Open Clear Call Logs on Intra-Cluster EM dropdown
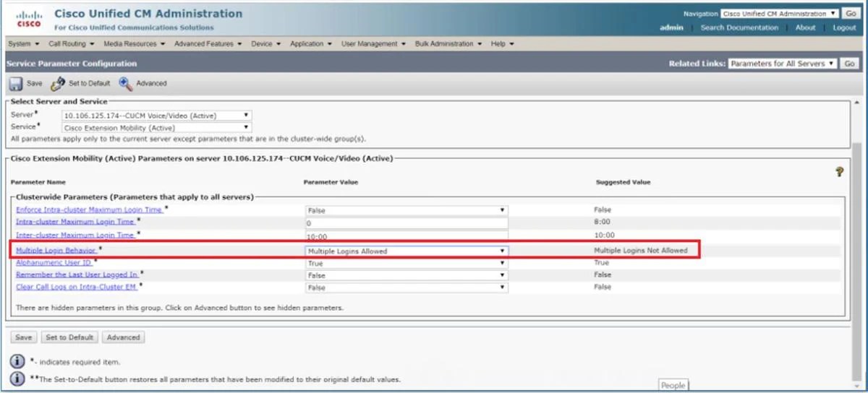Viewport: 868px width, 393px height. click(407, 288)
